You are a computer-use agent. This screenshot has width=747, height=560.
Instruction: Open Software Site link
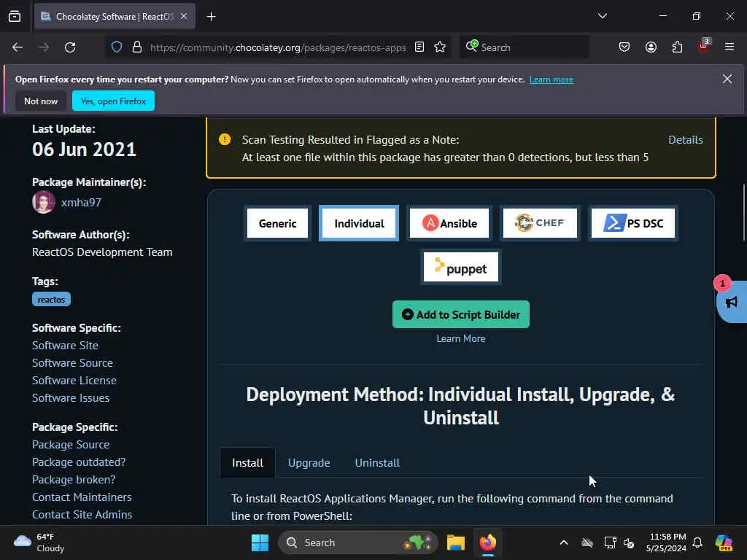click(x=65, y=345)
